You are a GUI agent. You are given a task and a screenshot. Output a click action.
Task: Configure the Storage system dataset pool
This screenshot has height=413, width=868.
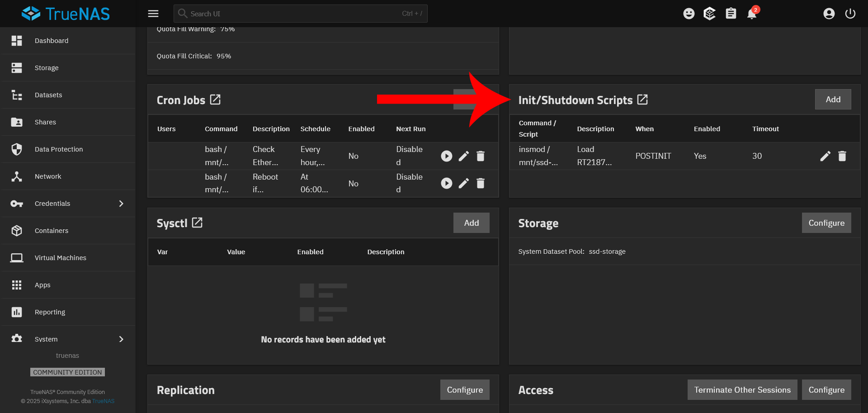pos(826,223)
